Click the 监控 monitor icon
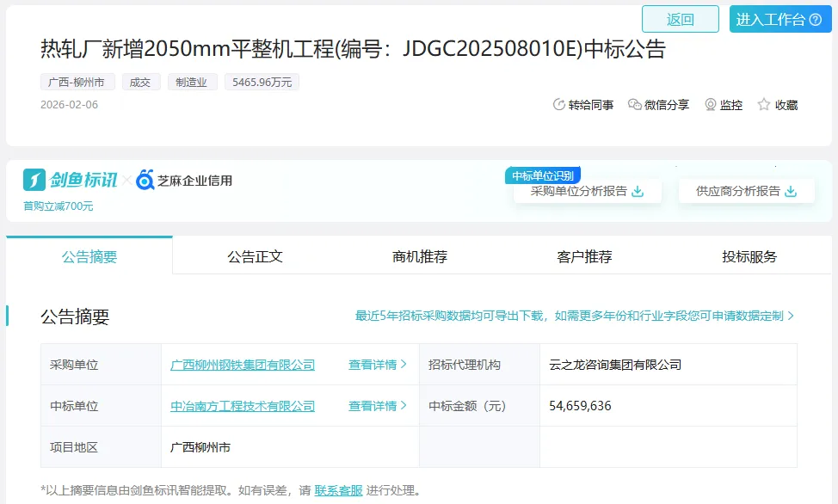Viewport: 838px width, 504px height. [711, 105]
